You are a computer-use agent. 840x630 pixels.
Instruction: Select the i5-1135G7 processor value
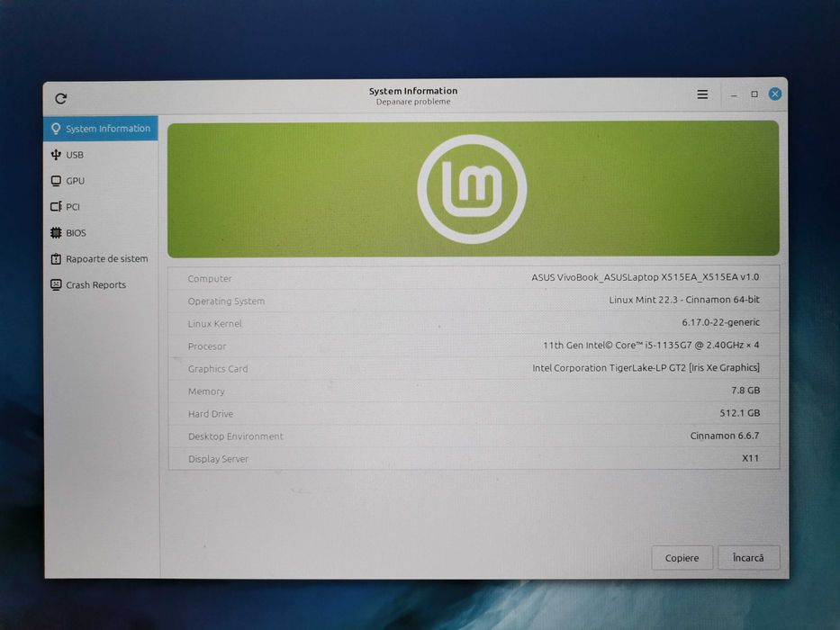point(651,345)
